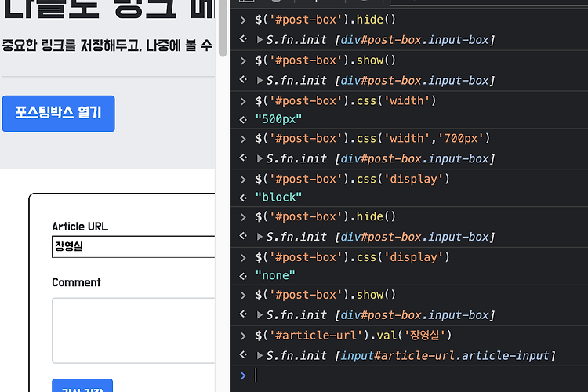Click the val('장영실') command line
Viewport: 588px width, 392px height.
tap(354, 335)
